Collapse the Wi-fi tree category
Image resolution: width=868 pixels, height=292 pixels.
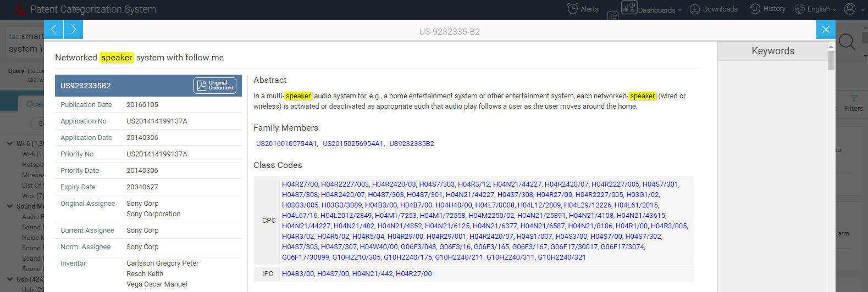coord(10,144)
